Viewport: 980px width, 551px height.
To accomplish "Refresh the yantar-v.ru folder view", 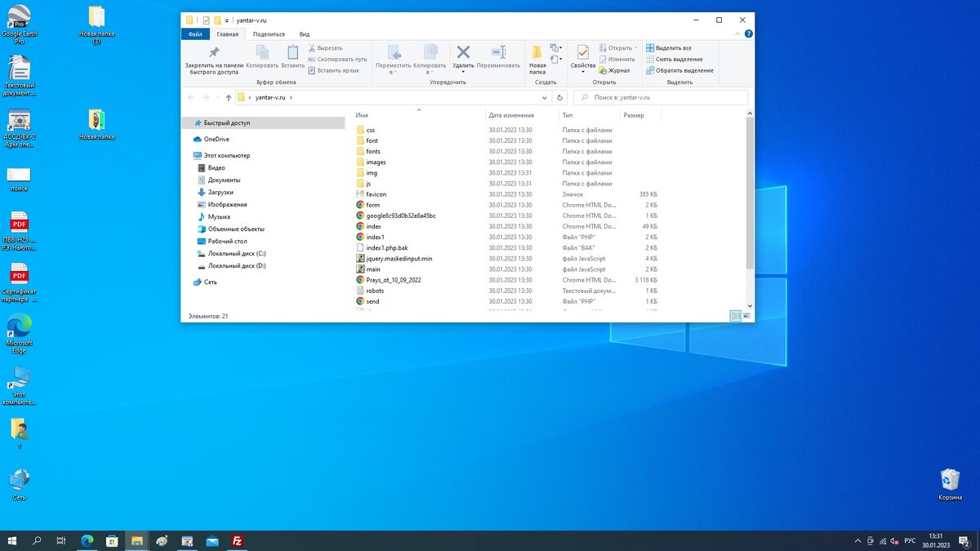I will [559, 97].
